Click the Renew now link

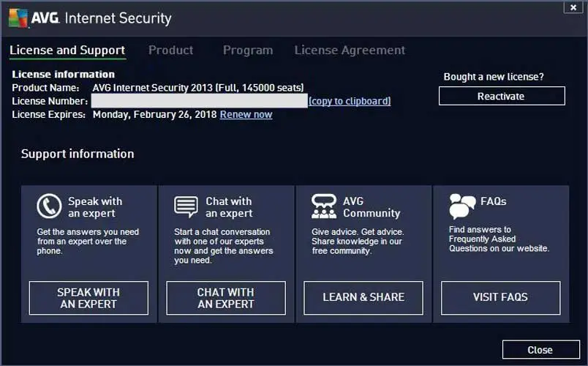pos(246,114)
